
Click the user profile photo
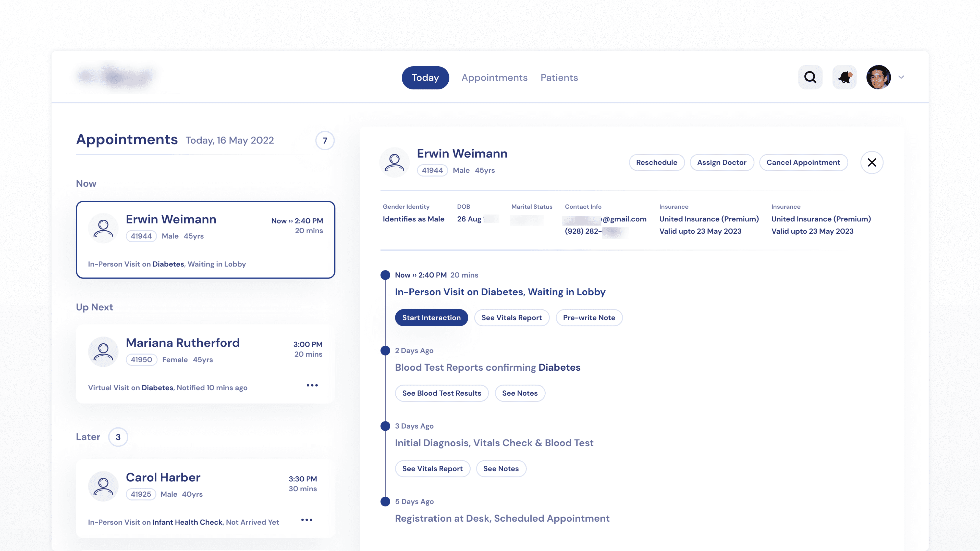878,77
